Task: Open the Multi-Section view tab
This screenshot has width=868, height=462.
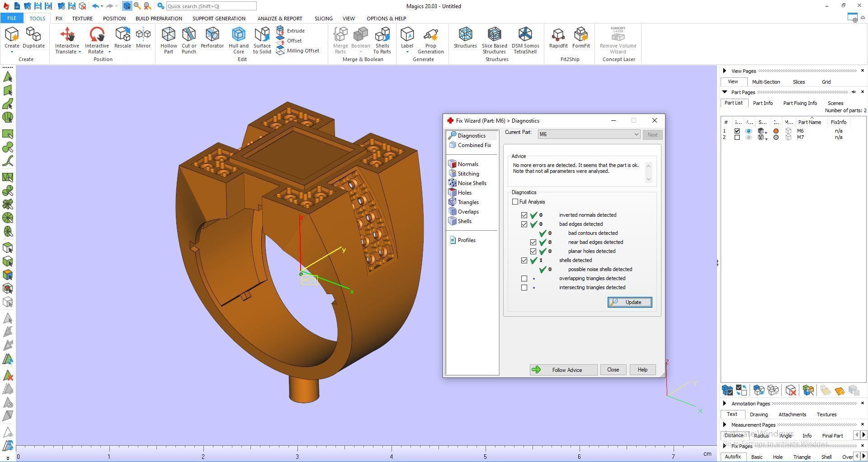Action: tap(766, 82)
